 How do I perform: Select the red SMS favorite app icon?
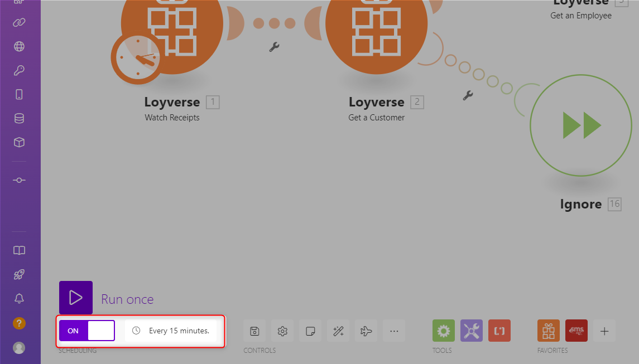coord(576,331)
